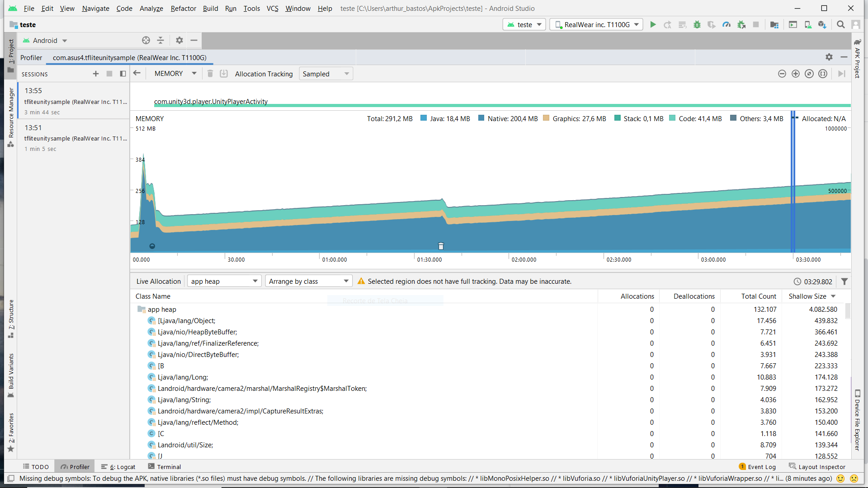Open Search Everywhere magnifier icon
This screenshot has width=868, height=488.
tap(840, 24)
